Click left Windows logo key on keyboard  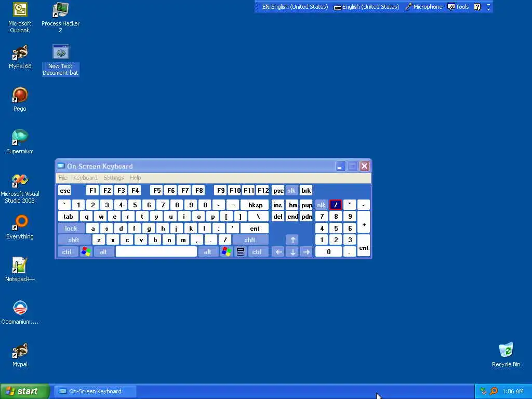86,252
